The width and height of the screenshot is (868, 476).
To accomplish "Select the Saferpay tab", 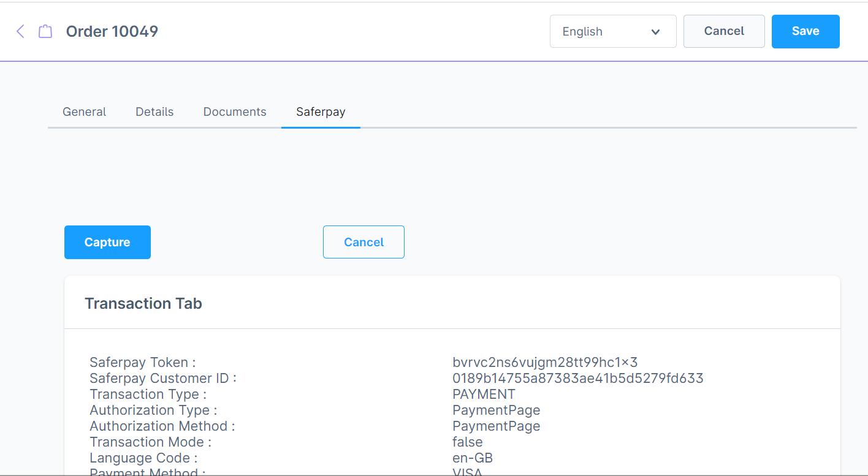I will click(321, 111).
